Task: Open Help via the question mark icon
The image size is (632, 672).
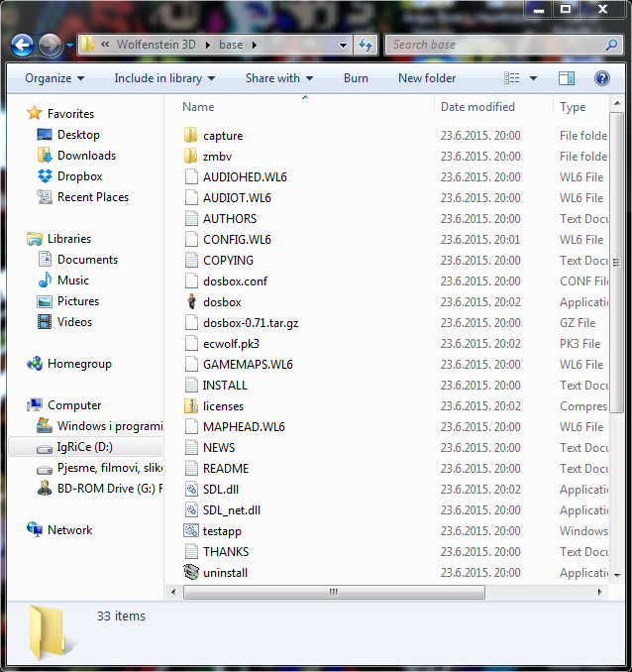Action: 602,78
